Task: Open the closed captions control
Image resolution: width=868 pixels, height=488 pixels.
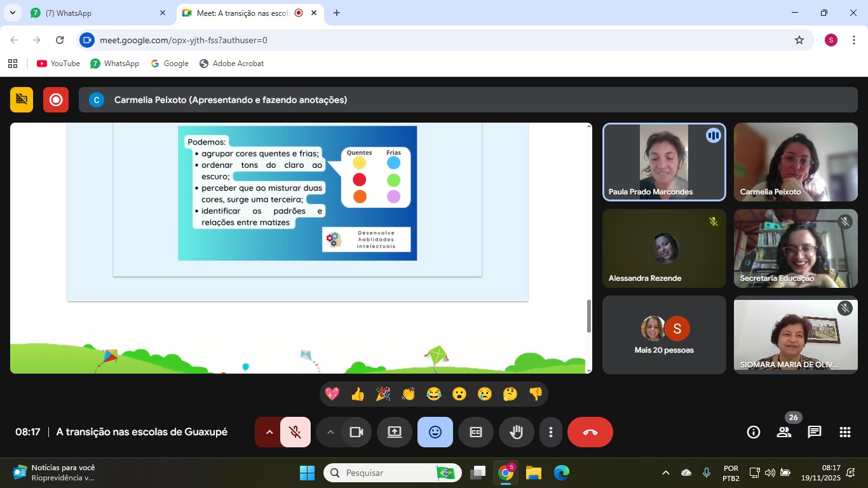Action: click(x=475, y=432)
